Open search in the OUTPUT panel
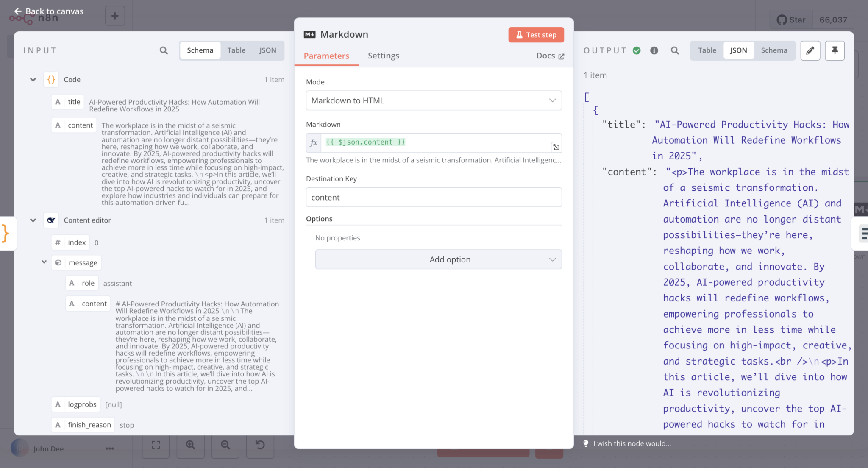The image size is (868, 468). (675, 50)
